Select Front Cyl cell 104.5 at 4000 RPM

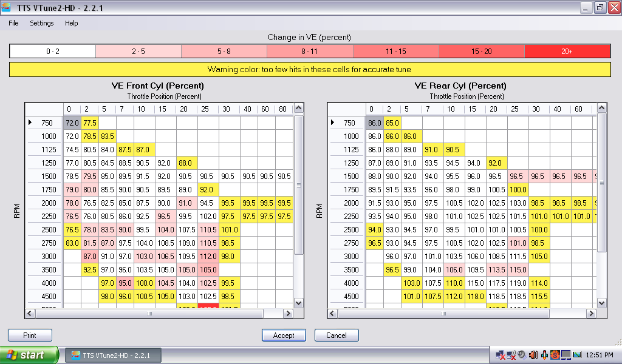pyautogui.click(x=165, y=283)
